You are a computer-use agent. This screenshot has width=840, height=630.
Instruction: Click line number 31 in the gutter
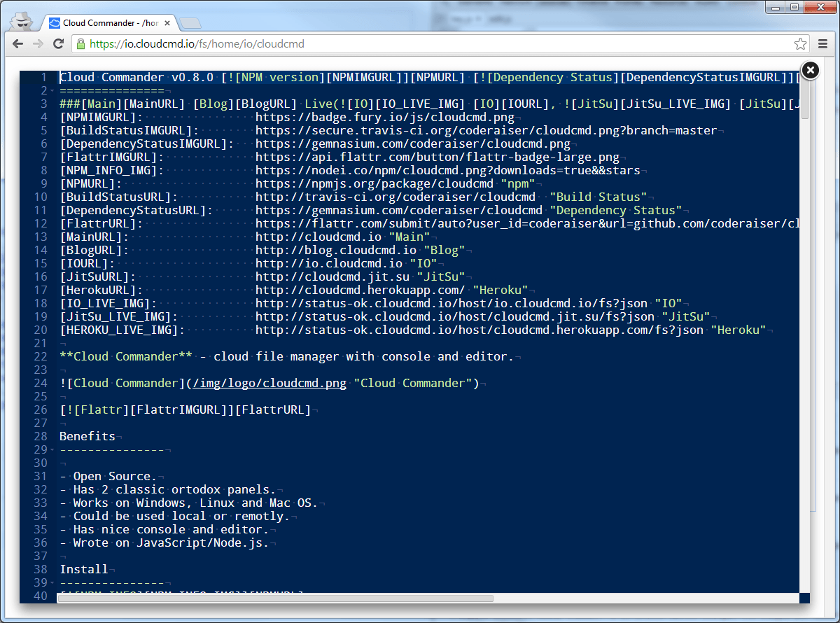pos(40,477)
